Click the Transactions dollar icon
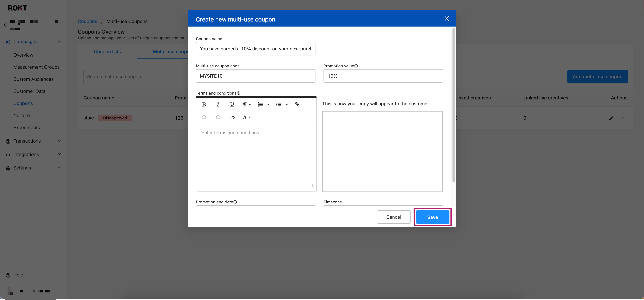This screenshot has height=300, width=644. click(8, 141)
